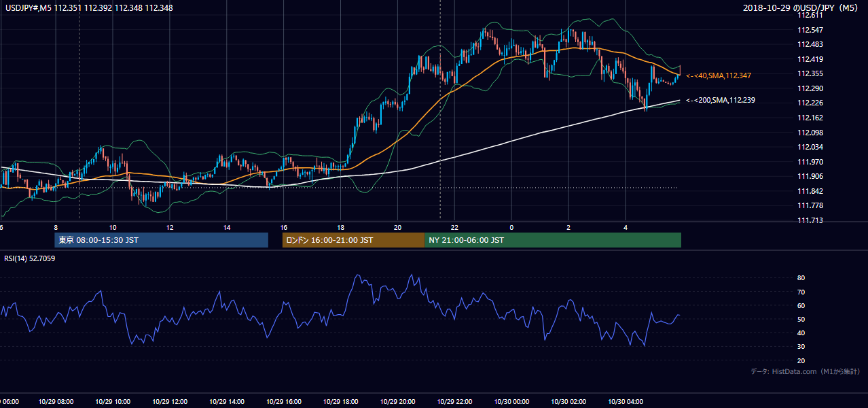Click hour tick 4 under price chart
The image size is (868, 408).
point(626,227)
